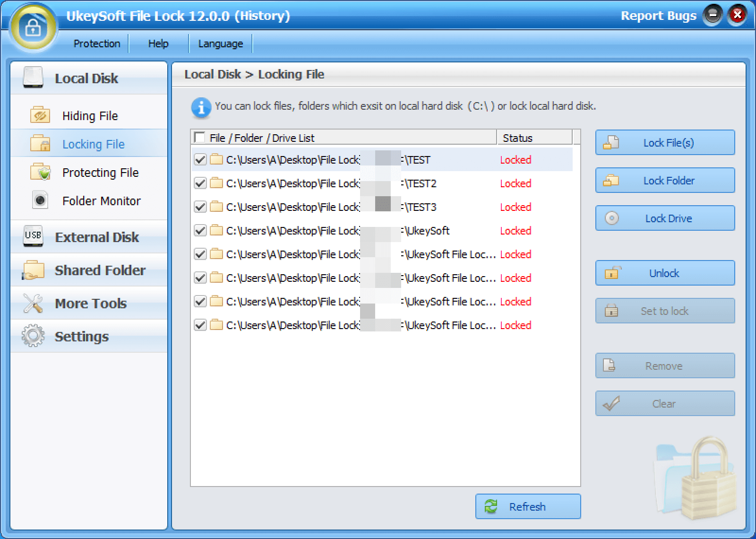Click the green Refresh arrows icon
The image size is (756, 539).
491,506
